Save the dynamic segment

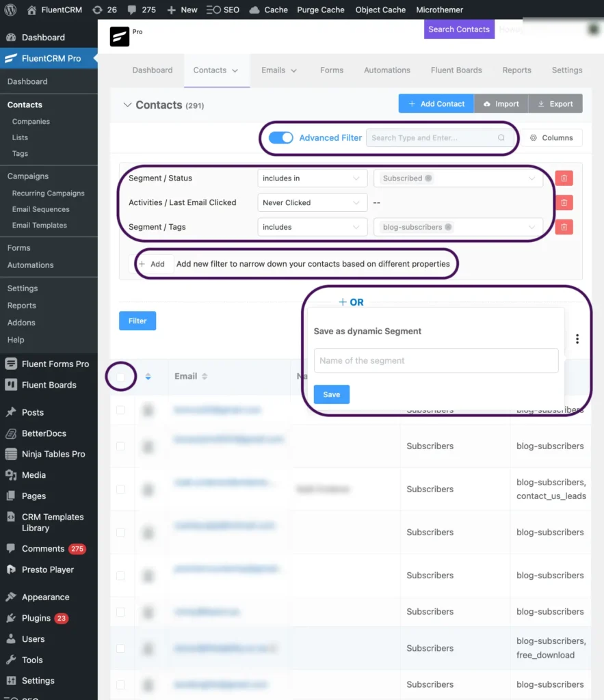click(x=332, y=394)
